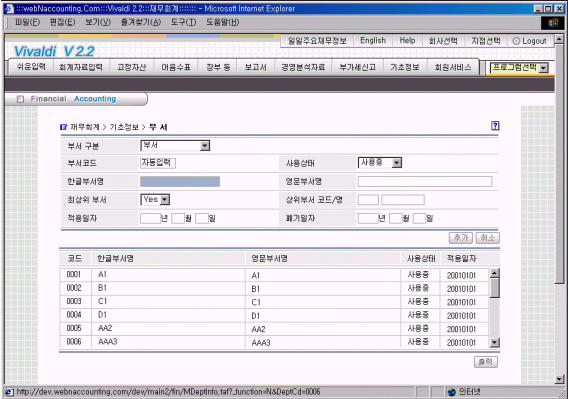Open the 사용상태 dropdown showing 사용중
The width and height of the screenshot is (568, 399).
click(x=380, y=163)
